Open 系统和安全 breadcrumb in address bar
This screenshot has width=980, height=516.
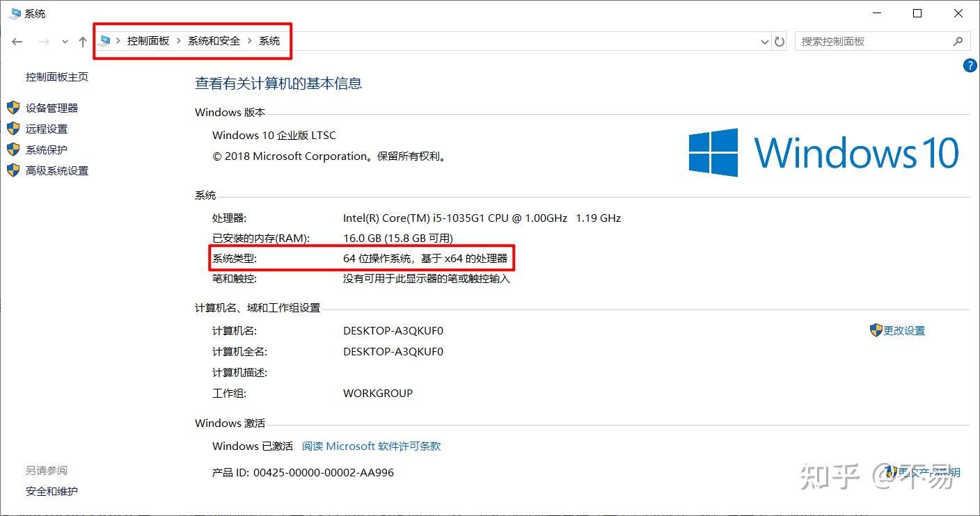pyautogui.click(x=214, y=41)
